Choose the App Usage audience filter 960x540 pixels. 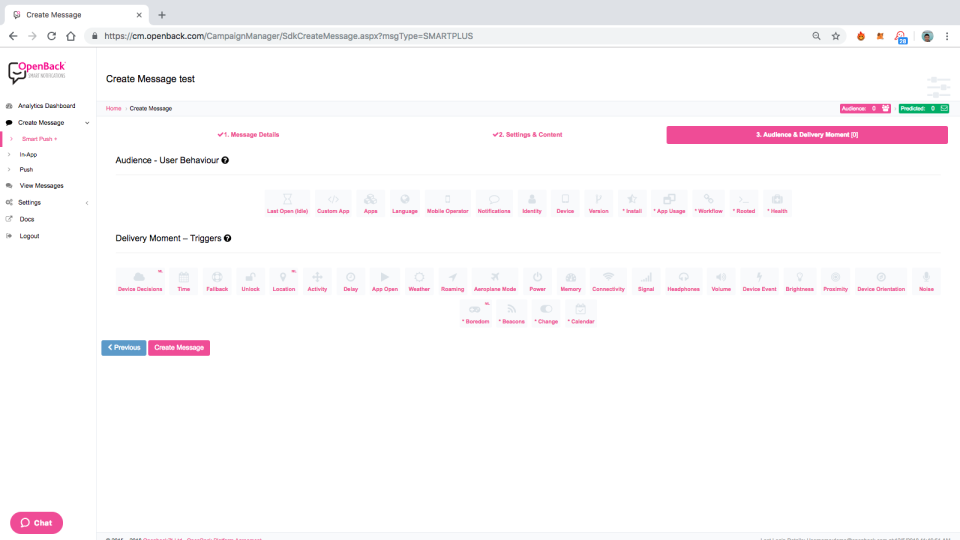(669, 203)
